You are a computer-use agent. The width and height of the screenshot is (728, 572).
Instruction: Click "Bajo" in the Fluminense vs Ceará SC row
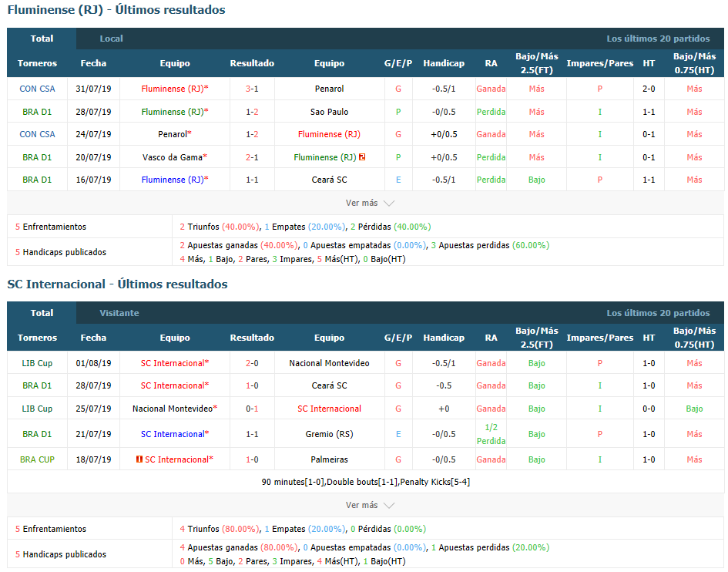coord(536,180)
